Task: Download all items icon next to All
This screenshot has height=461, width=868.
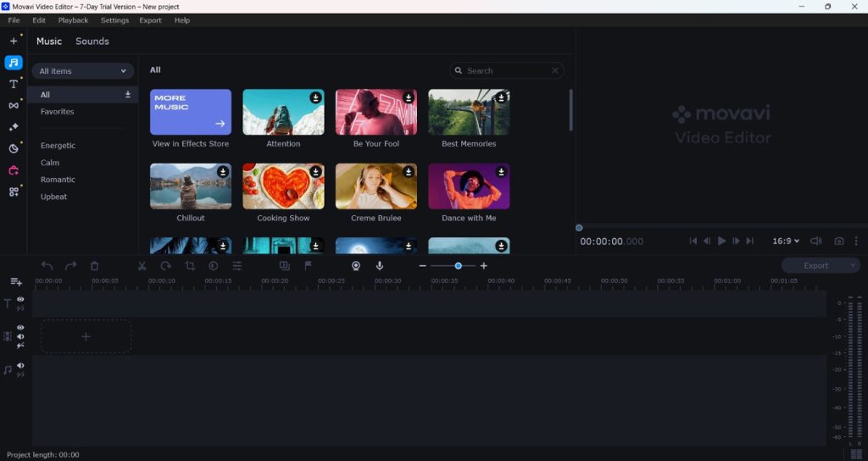Action: pos(128,95)
